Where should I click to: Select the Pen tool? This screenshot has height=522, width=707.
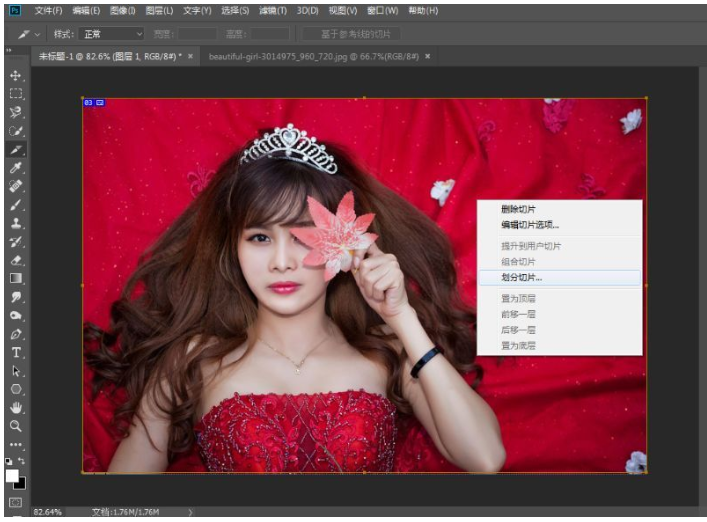point(16,334)
